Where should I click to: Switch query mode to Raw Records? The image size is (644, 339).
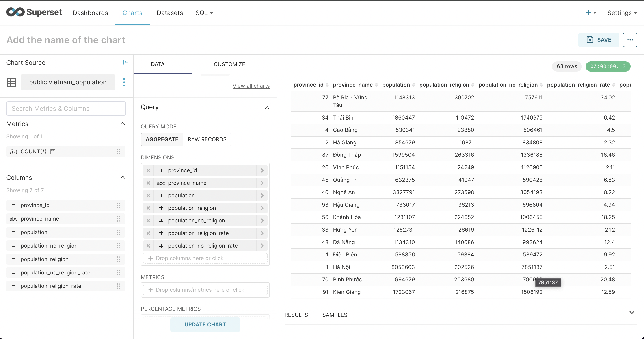(x=207, y=139)
